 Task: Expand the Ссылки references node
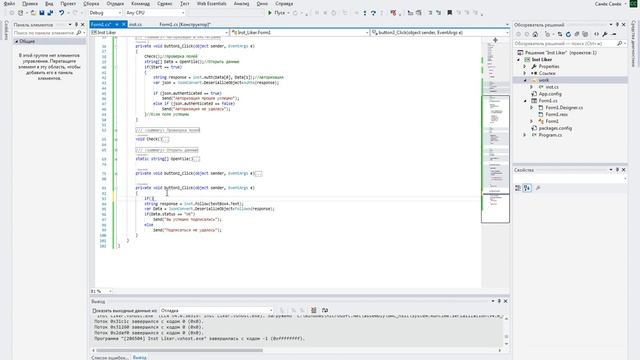point(525,73)
